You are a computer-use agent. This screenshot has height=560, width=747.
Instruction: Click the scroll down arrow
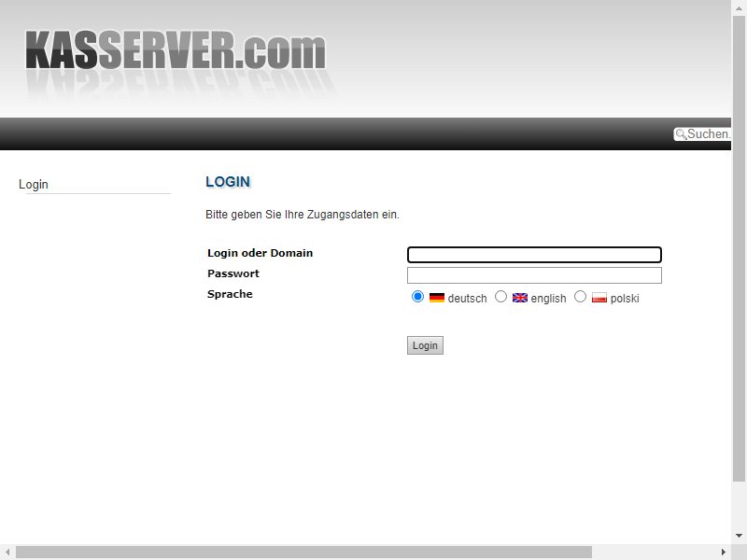[x=739, y=536]
